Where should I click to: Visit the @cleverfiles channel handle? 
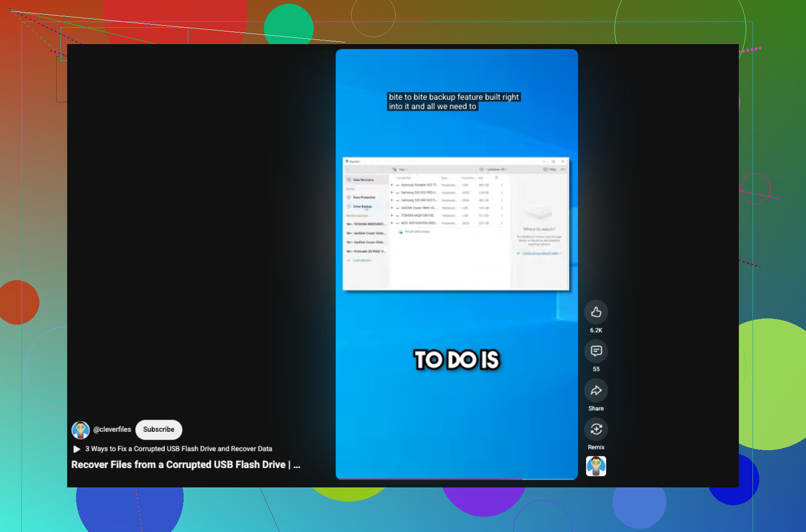(112, 429)
